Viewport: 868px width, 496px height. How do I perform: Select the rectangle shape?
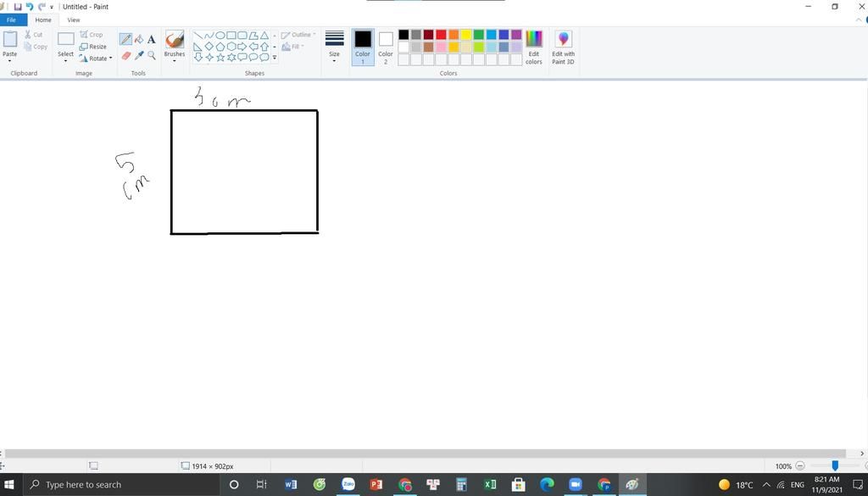(x=231, y=35)
